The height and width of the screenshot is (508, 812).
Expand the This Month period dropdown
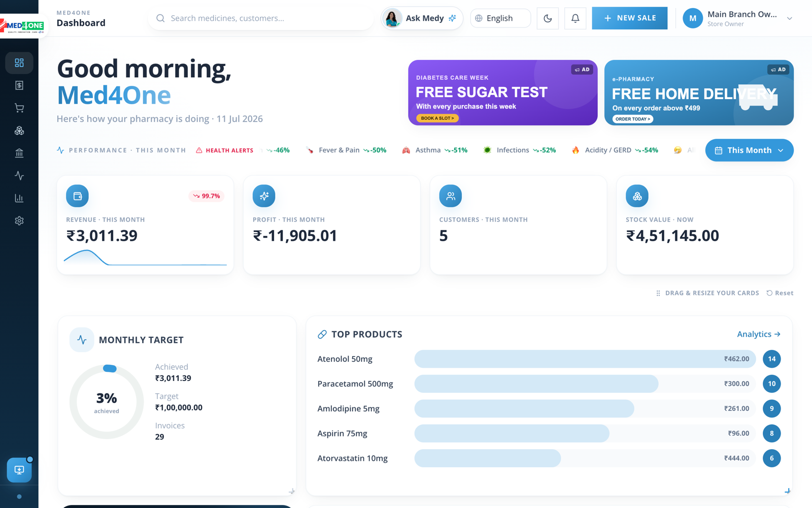coord(749,150)
